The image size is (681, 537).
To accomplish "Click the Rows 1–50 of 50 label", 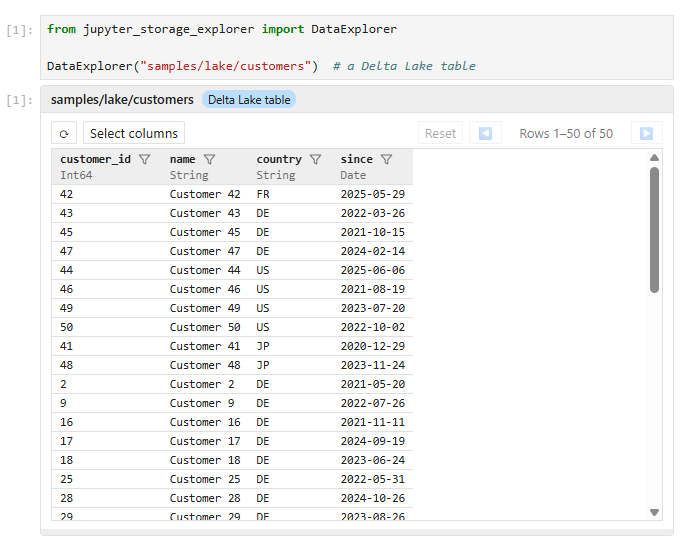I will 566,133.
